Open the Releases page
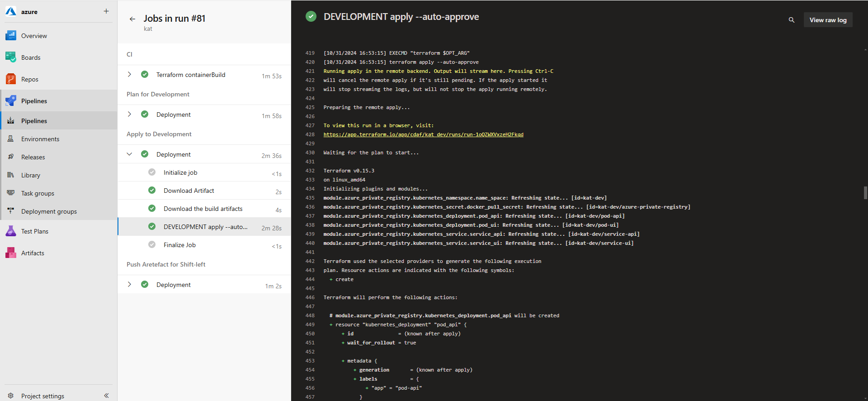Viewport: 868px width, 401px height. [59, 157]
